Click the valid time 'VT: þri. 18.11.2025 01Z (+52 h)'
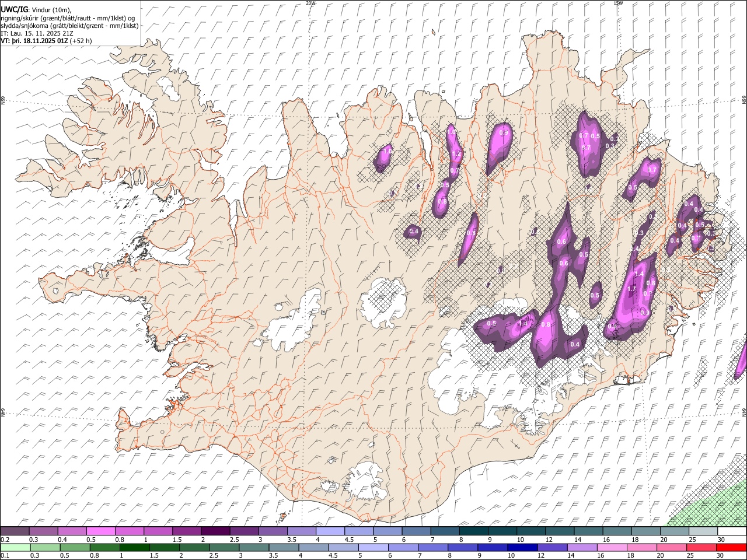The image size is (747, 560). (x=46, y=41)
